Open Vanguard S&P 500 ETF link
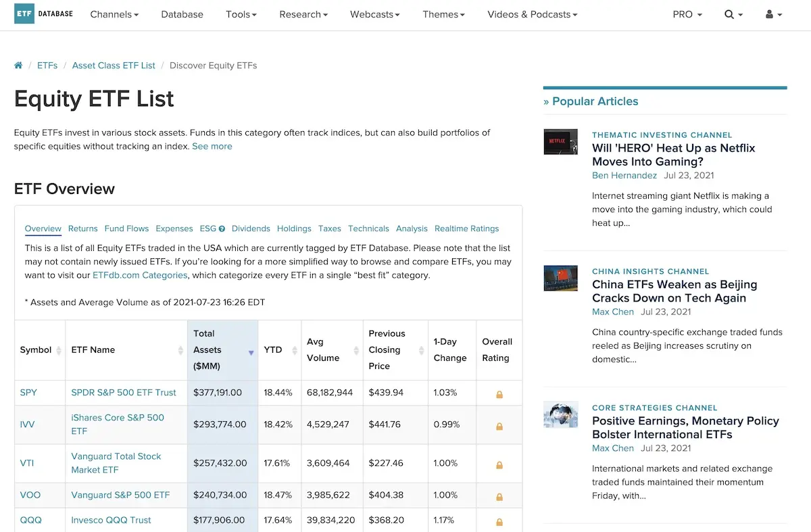811x532 pixels. coord(120,495)
